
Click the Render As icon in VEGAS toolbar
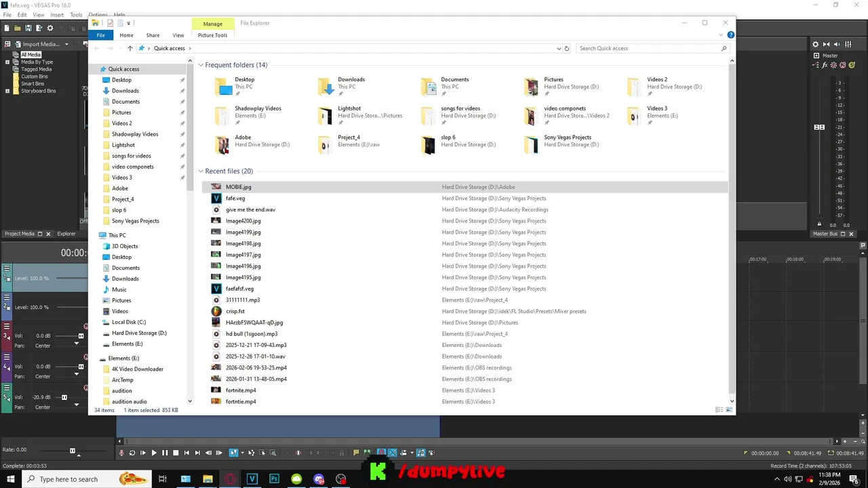click(x=39, y=28)
